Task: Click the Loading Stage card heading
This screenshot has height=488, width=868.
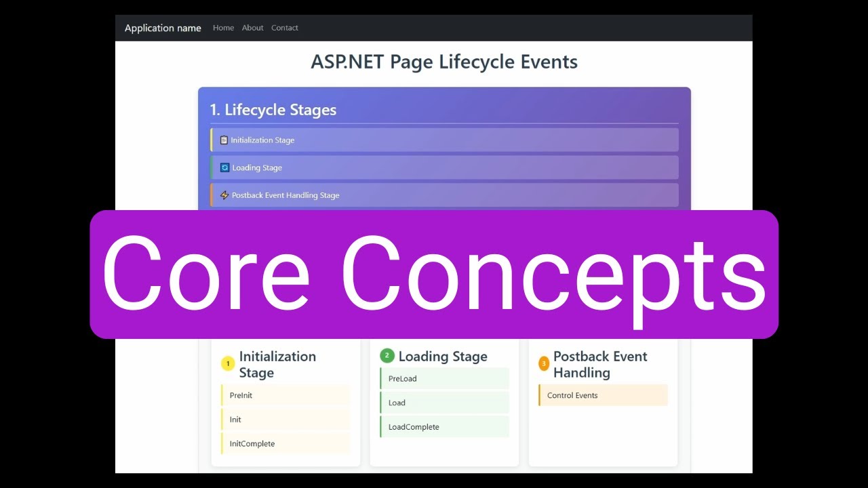Action: point(443,357)
